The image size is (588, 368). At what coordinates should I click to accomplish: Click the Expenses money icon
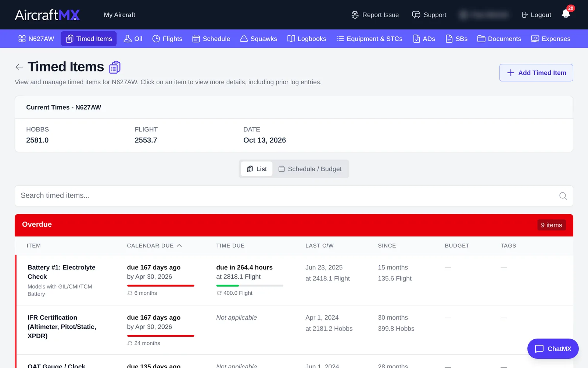(535, 39)
